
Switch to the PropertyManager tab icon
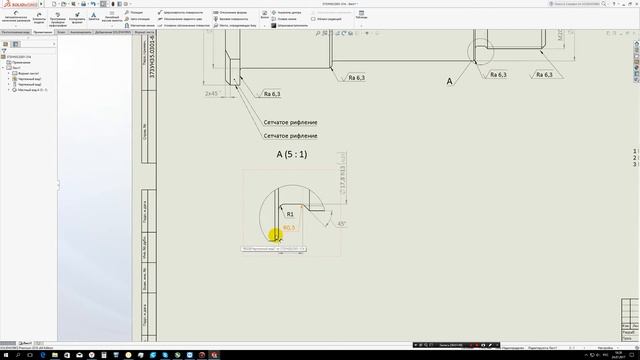pos(16,44)
